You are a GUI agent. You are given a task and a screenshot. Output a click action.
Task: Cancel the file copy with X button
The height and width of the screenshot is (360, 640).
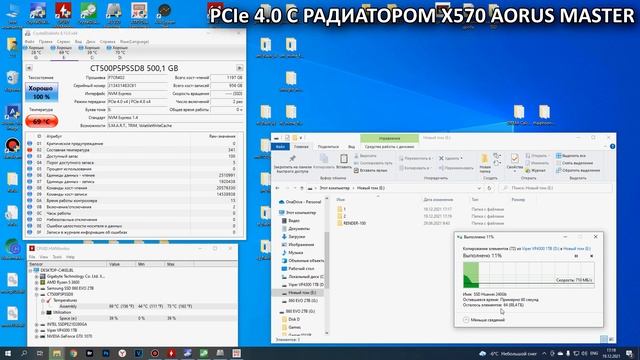coord(591,256)
